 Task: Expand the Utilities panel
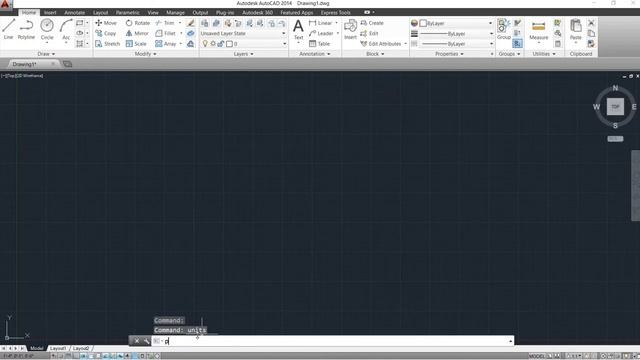(544, 54)
